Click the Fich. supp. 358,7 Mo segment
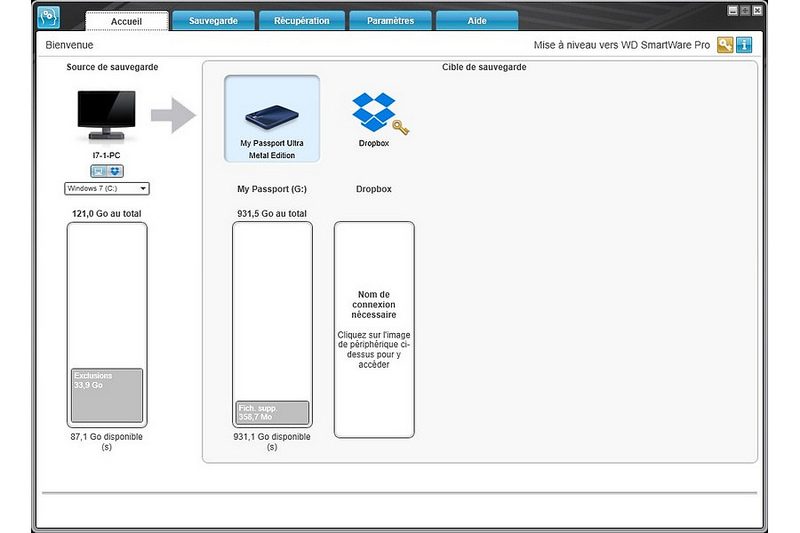Screen dimensions: 800x533 coord(272,413)
